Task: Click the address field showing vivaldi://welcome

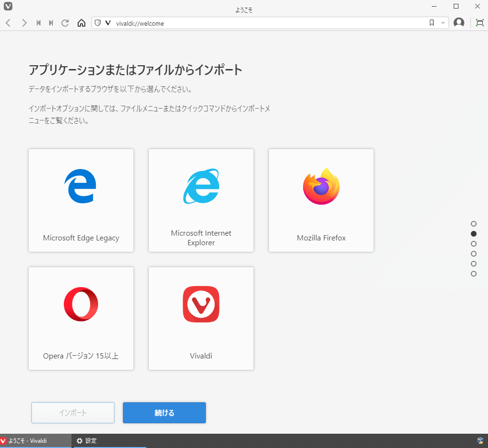Action: coord(271,23)
